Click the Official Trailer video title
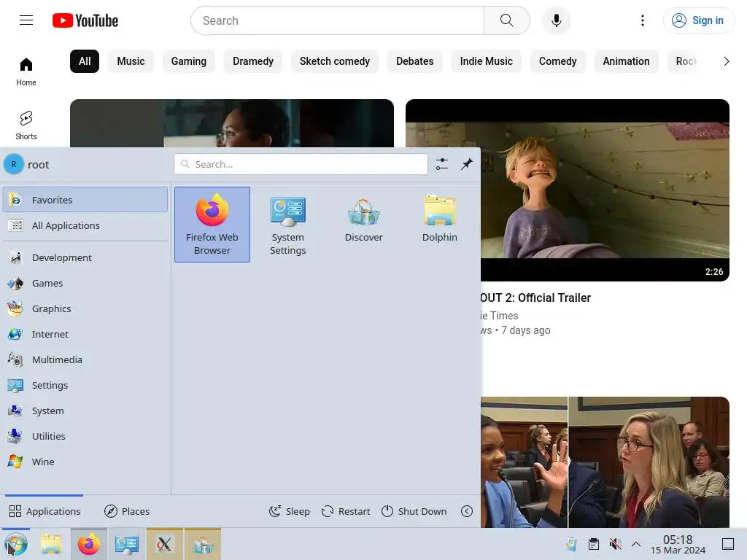Screen dimensions: 747x560 [535, 297]
